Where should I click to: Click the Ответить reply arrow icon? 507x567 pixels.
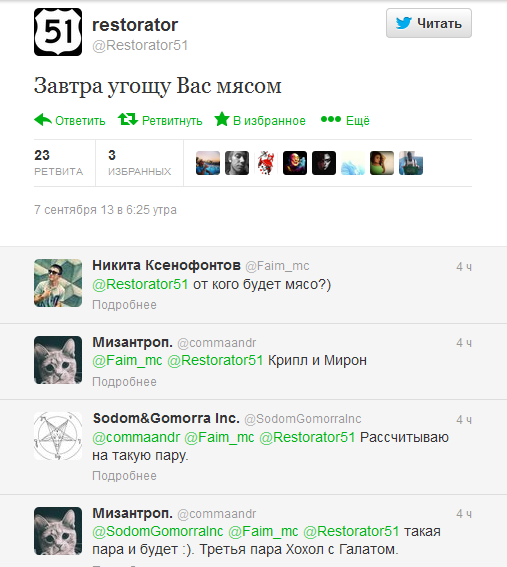click(43, 120)
